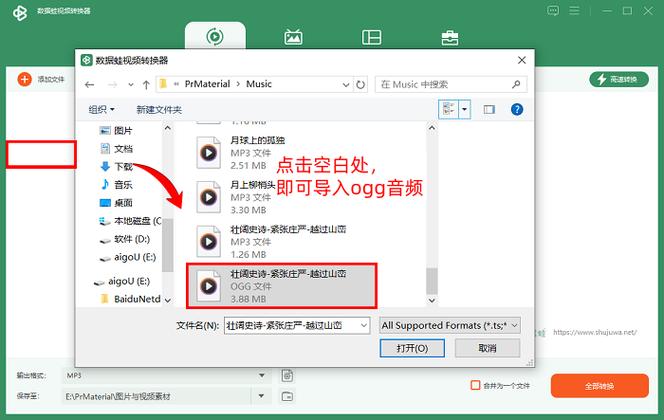Select 音乐 in navigation tree

[x=116, y=185]
